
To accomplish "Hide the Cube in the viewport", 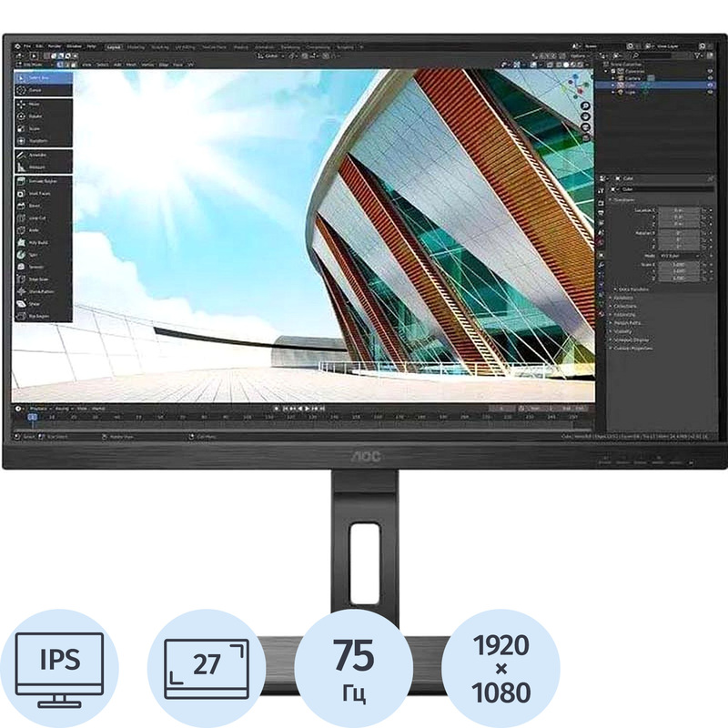I will pyautogui.click(x=710, y=84).
